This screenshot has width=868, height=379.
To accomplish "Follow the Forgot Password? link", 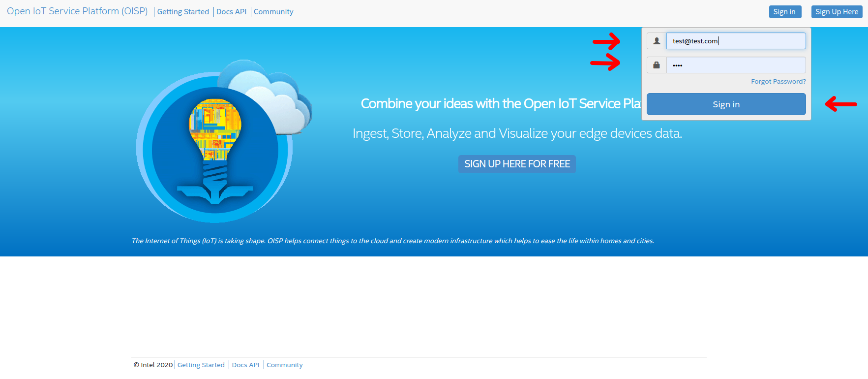I will coord(778,82).
